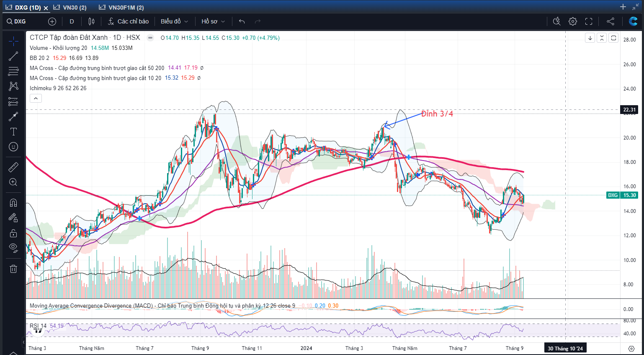Redo the chart action
The width and height of the screenshot is (644, 355).
258,21
